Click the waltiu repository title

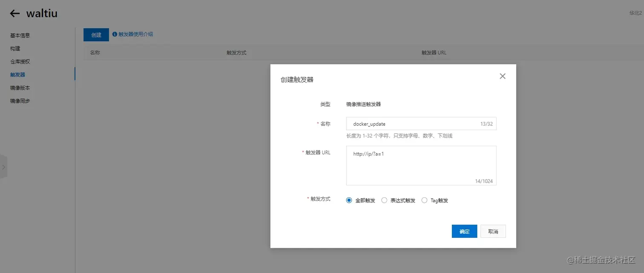42,14
